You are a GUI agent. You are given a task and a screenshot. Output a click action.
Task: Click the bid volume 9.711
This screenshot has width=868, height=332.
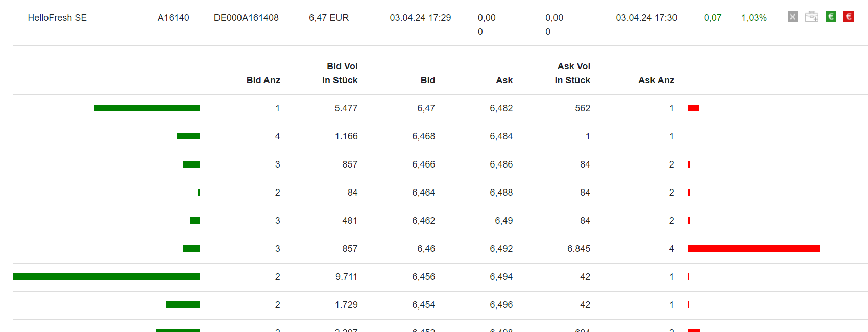[x=346, y=277]
